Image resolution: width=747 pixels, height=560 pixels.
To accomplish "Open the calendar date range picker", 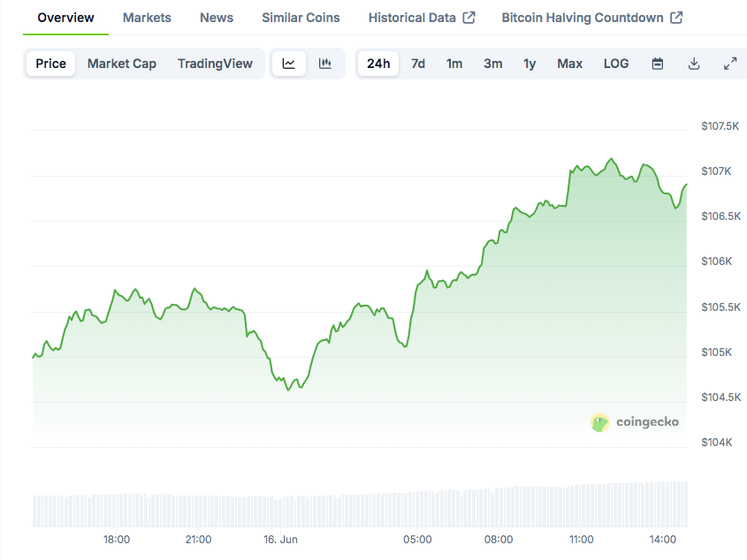I will [x=658, y=64].
